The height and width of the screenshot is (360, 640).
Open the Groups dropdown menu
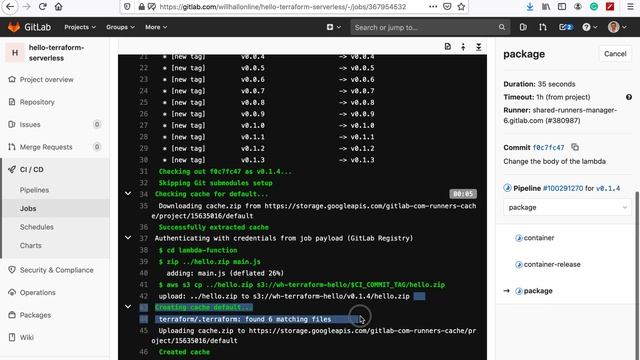[x=120, y=27]
